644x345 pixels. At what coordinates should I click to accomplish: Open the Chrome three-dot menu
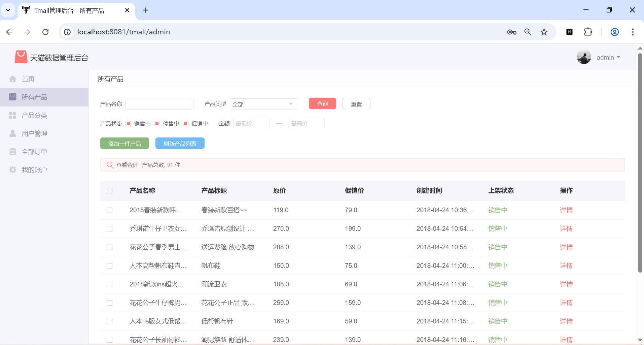click(633, 32)
